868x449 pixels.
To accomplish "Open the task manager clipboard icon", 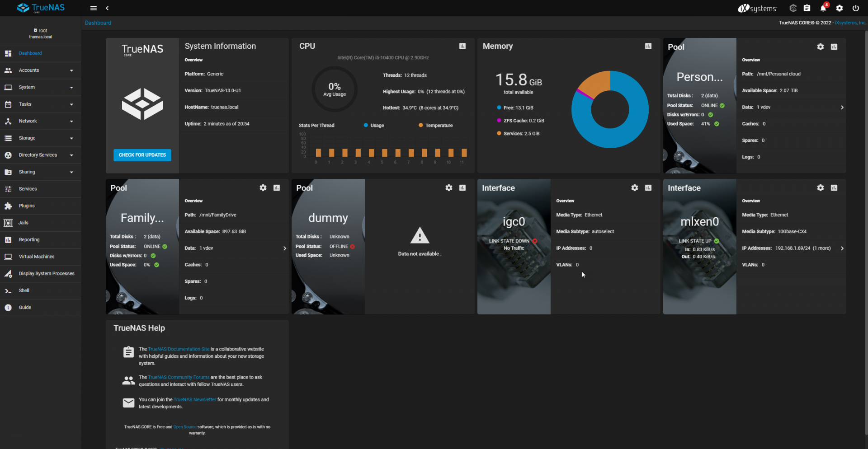I will click(807, 8).
